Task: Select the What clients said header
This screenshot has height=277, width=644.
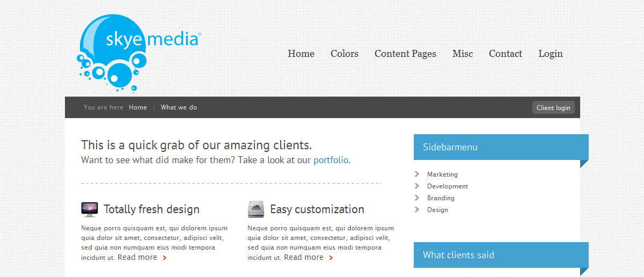Action: 458,255
